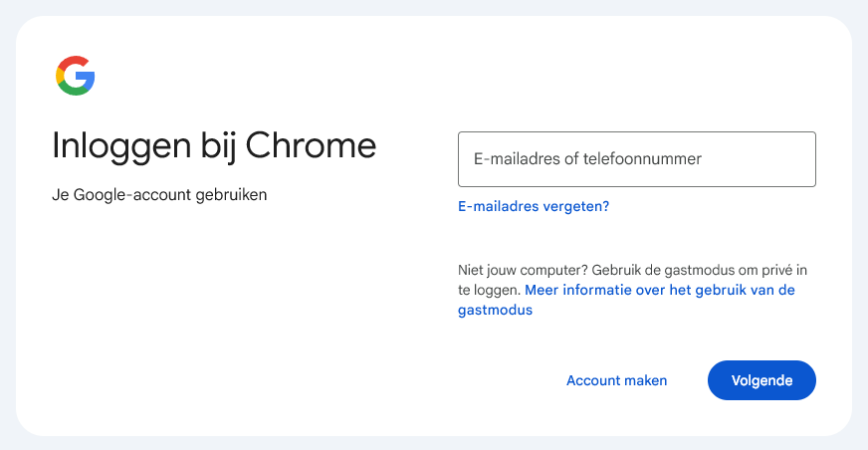This screenshot has width=868, height=450.
Task: Click the "Inloggen bij Chrome" heading
Action: coord(214,145)
